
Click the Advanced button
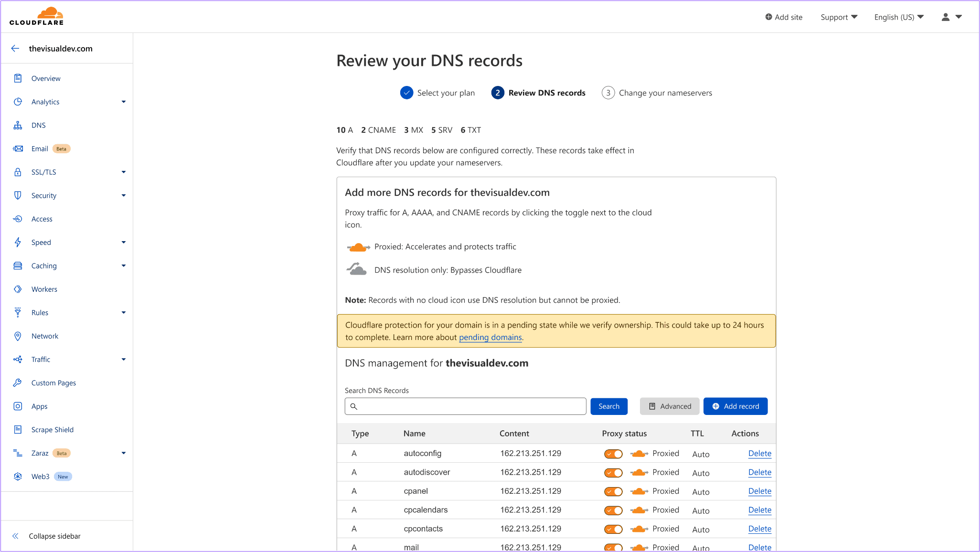coord(670,406)
